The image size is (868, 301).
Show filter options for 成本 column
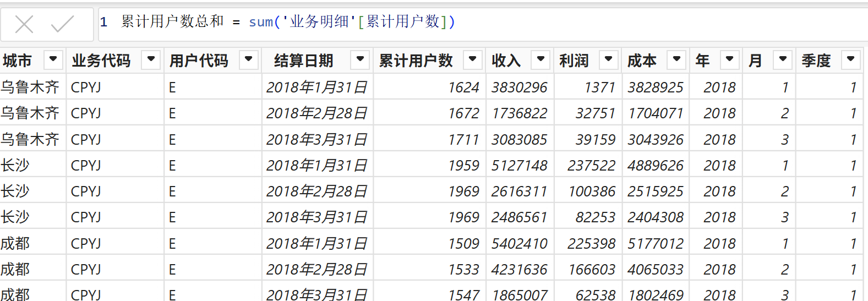coord(676,59)
